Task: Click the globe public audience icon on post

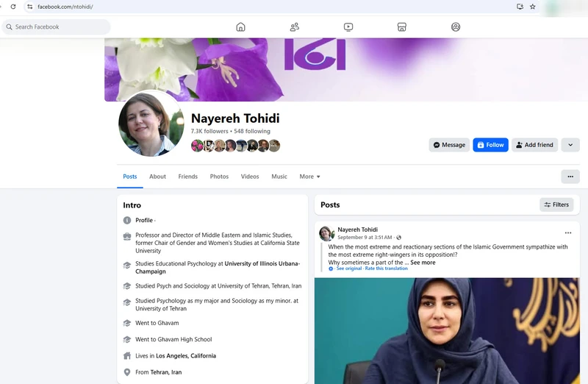Action: (x=399, y=238)
